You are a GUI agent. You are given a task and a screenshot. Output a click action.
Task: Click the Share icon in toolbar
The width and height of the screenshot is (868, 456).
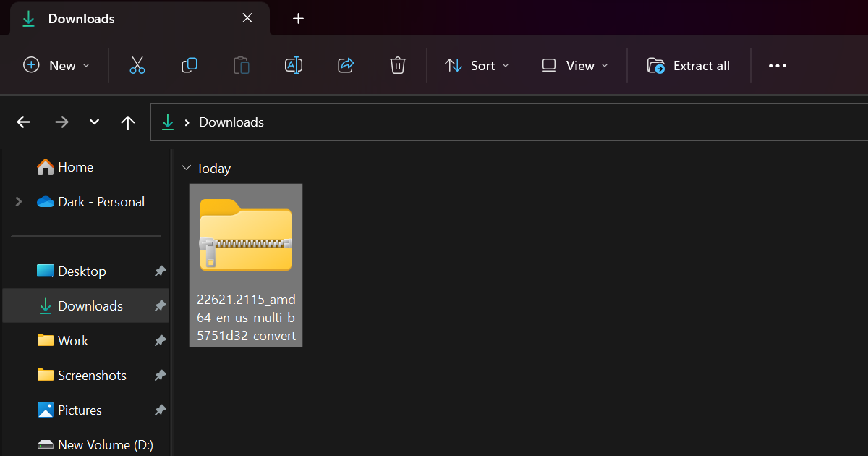(346, 66)
